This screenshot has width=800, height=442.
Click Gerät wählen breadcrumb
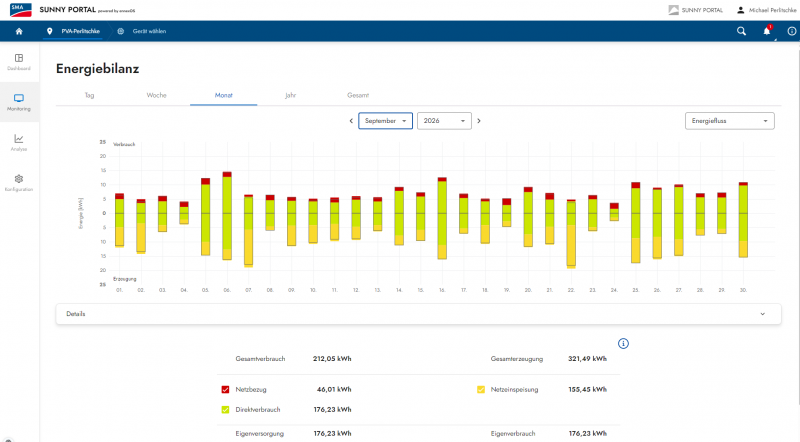[149, 31]
